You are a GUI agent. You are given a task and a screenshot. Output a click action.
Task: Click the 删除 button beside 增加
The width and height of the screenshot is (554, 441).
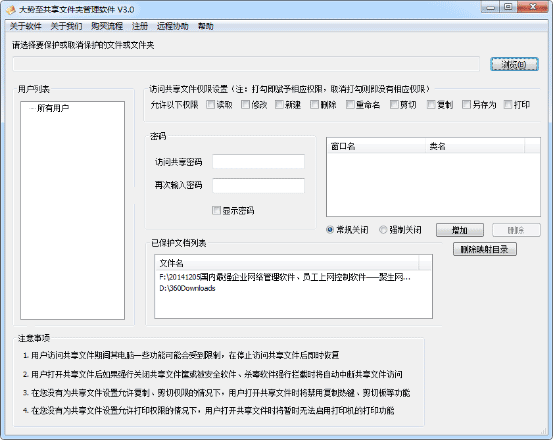click(516, 230)
